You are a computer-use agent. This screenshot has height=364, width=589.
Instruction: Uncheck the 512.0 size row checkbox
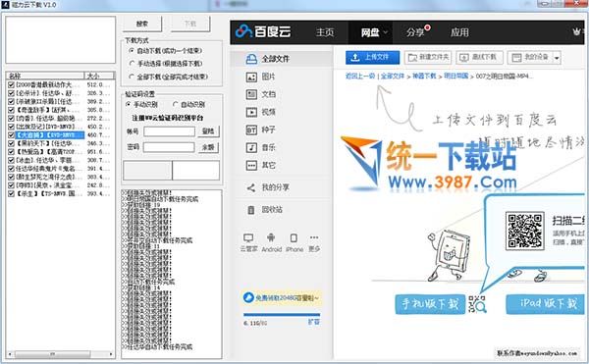(x=11, y=84)
